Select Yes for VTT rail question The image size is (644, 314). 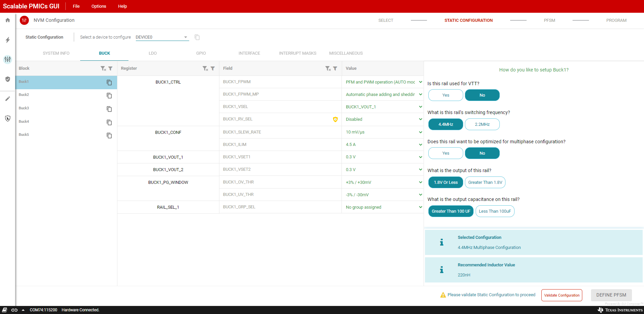point(445,95)
